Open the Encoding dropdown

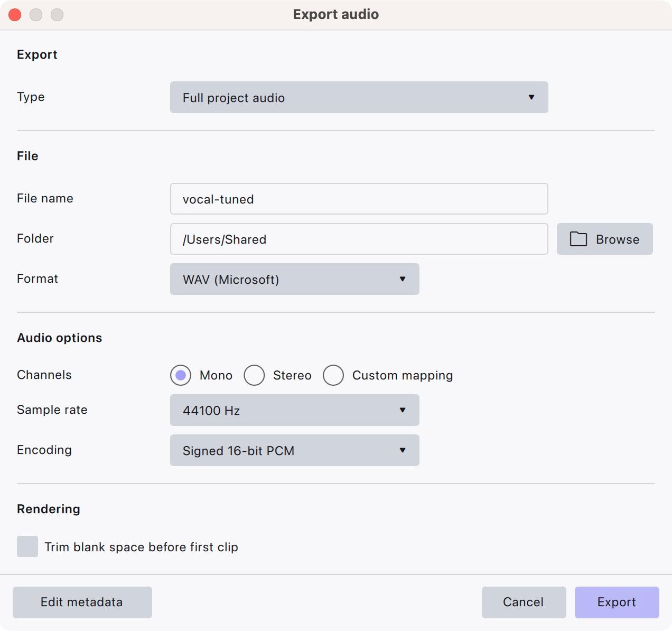click(x=295, y=450)
